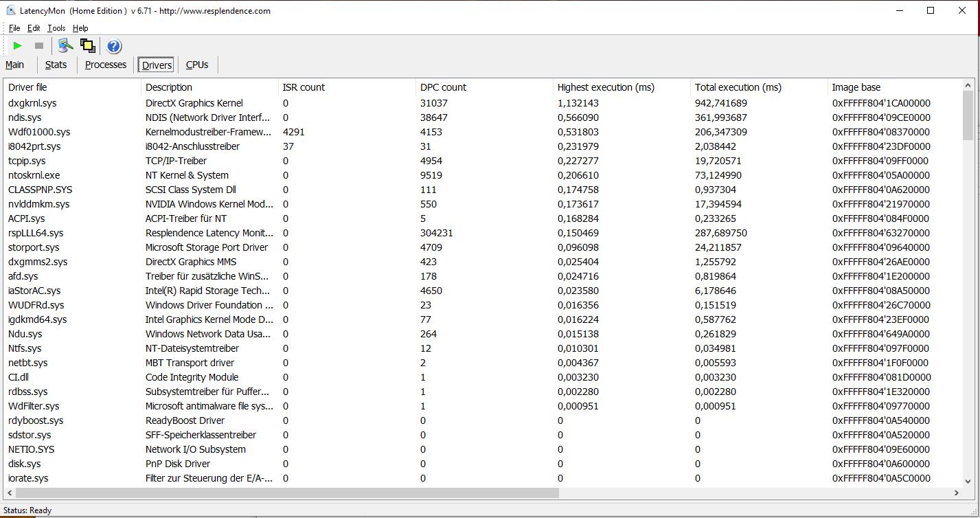Select the ndis.sys driver row

pos(483,117)
